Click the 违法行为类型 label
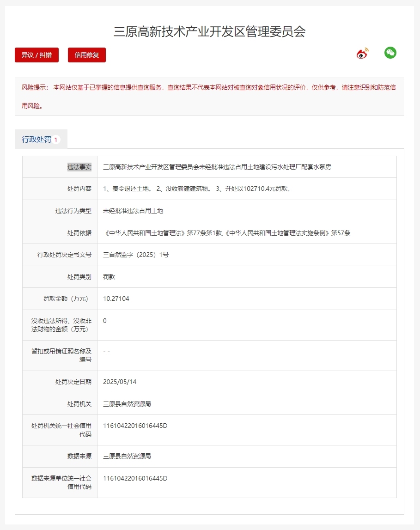This screenshot has height=530, width=420. (73, 211)
